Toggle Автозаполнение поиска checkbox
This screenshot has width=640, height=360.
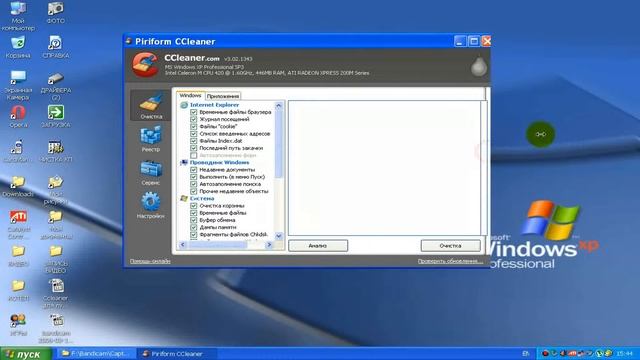[193, 184]
